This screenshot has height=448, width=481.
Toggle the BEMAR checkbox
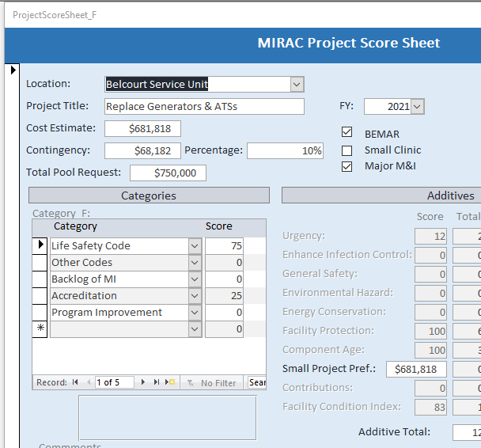[347, 132]
